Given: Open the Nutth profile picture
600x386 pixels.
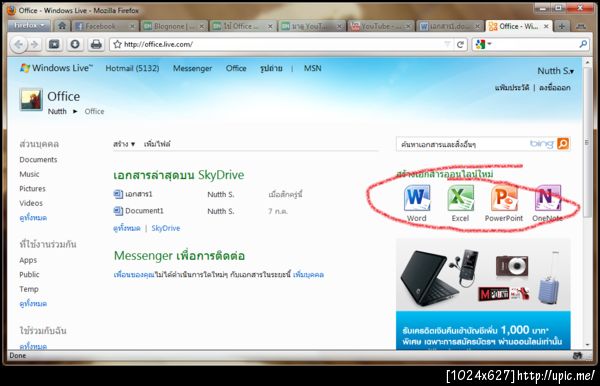Looking at the screenshot, I should (x=31, y=99).
